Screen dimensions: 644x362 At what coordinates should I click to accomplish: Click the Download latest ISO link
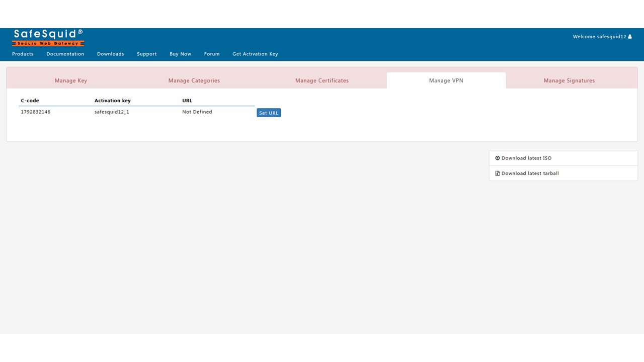coord(526,158)
